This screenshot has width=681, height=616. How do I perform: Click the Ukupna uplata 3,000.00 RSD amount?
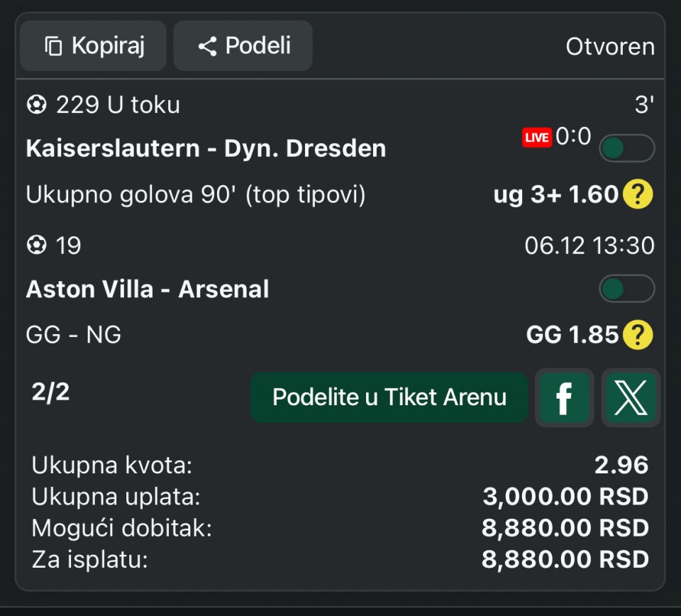(565, 497)
